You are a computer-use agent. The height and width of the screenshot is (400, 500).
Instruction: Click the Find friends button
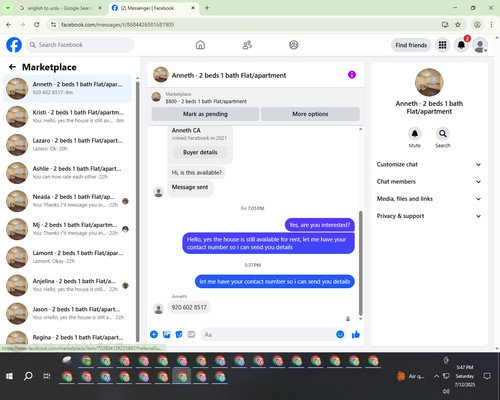tap(411, 45)
